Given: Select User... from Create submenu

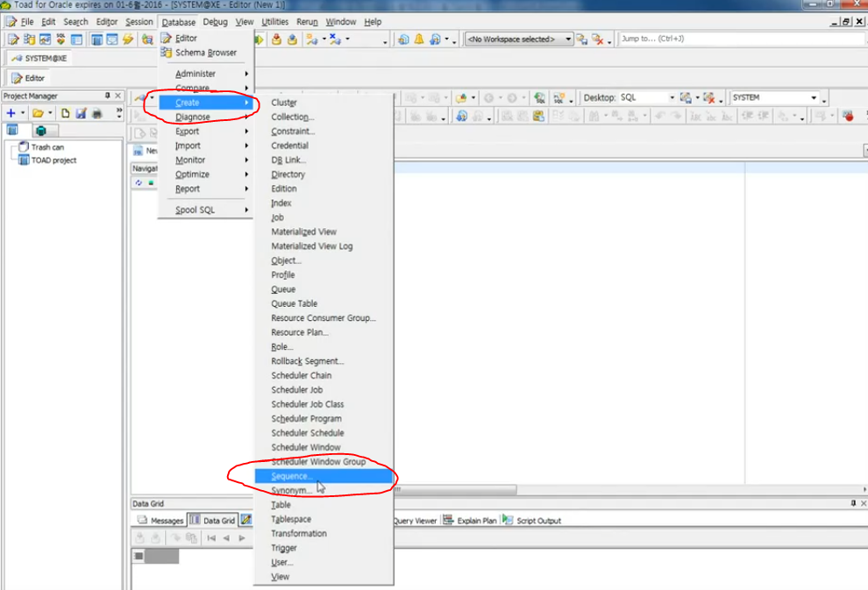Looking at the screenshot, I should pos(324,562).
